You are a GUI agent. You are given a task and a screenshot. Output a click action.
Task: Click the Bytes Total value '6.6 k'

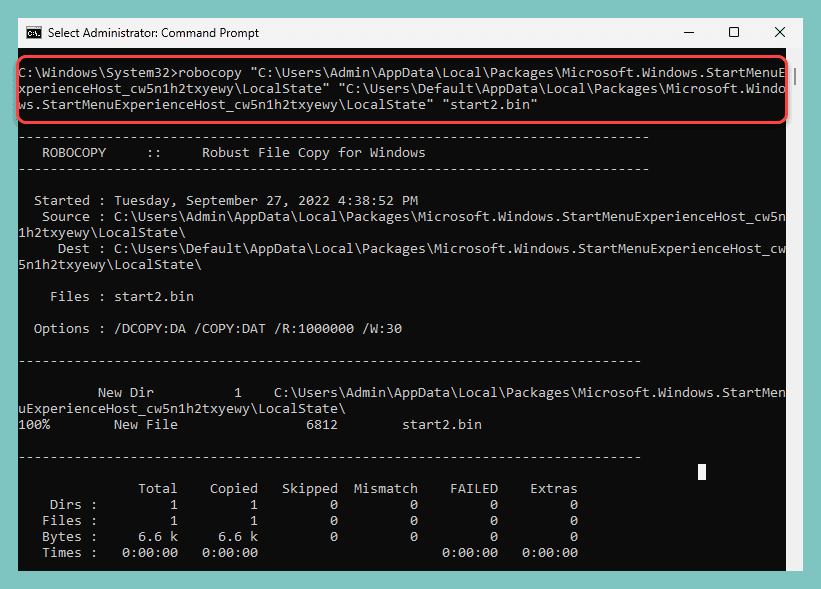[x=158, y=537]
